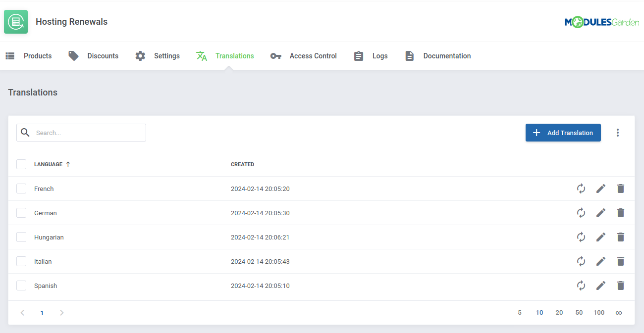Refresh the German translation

point(581,213)
